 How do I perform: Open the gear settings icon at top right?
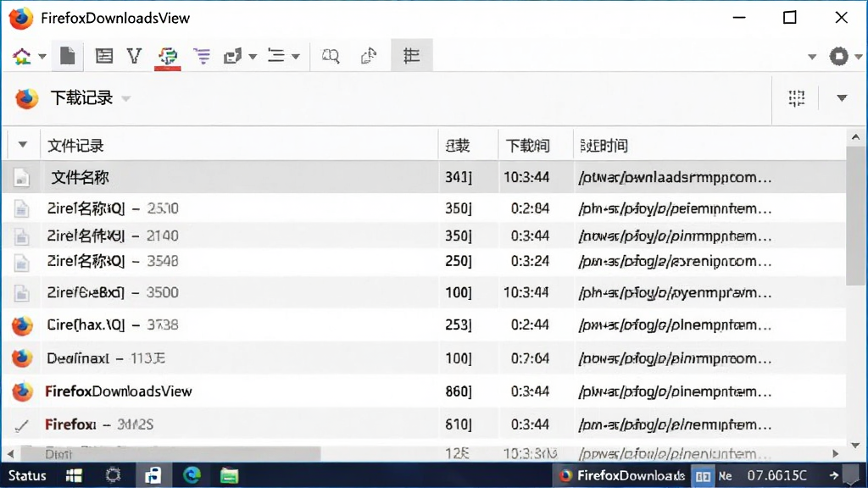pyautogui.click(x=838, y=56)
